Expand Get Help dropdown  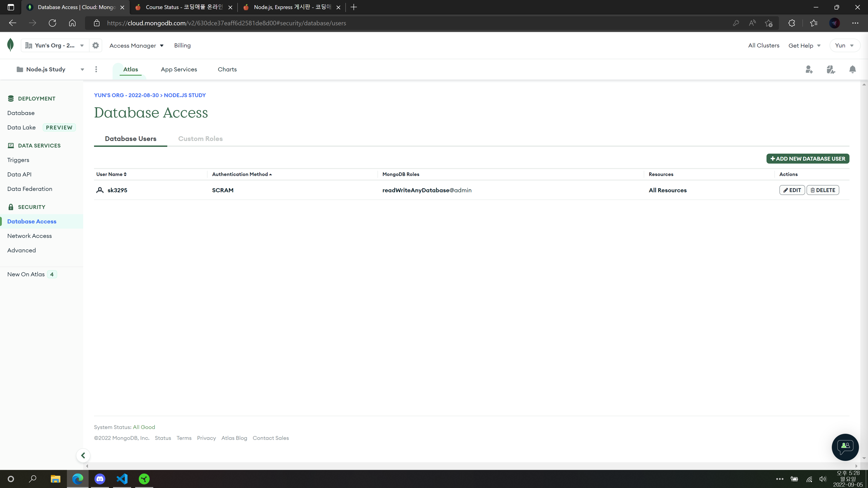tap(804, 45)
